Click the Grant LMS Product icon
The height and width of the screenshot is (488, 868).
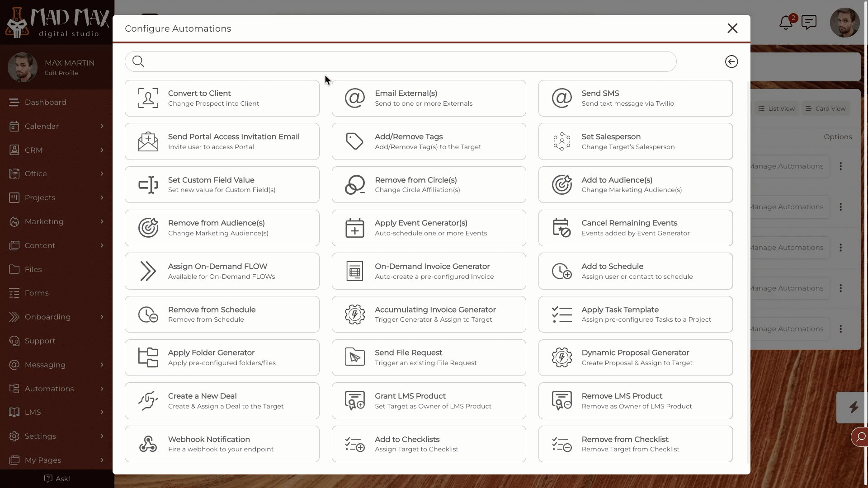(x=354, y=400)
